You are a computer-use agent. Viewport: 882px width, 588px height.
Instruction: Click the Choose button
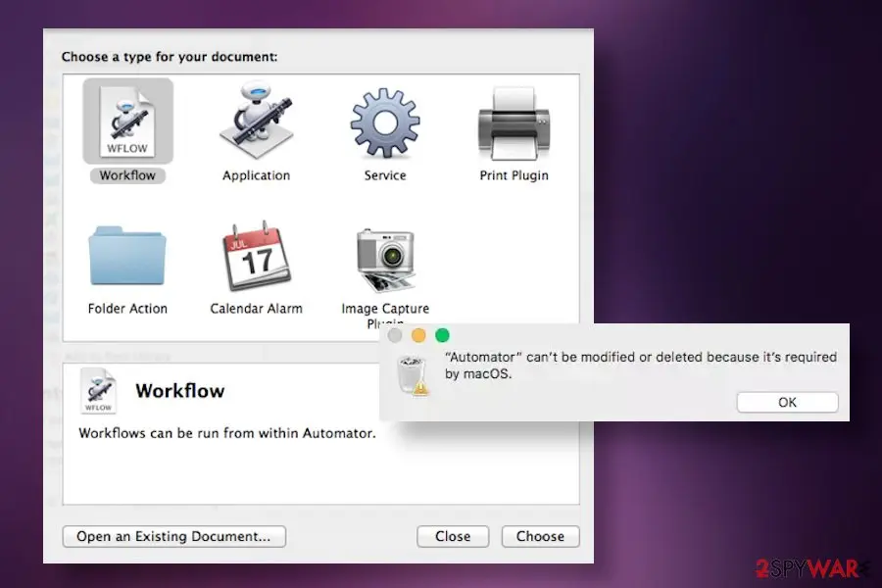pos(540,536)
